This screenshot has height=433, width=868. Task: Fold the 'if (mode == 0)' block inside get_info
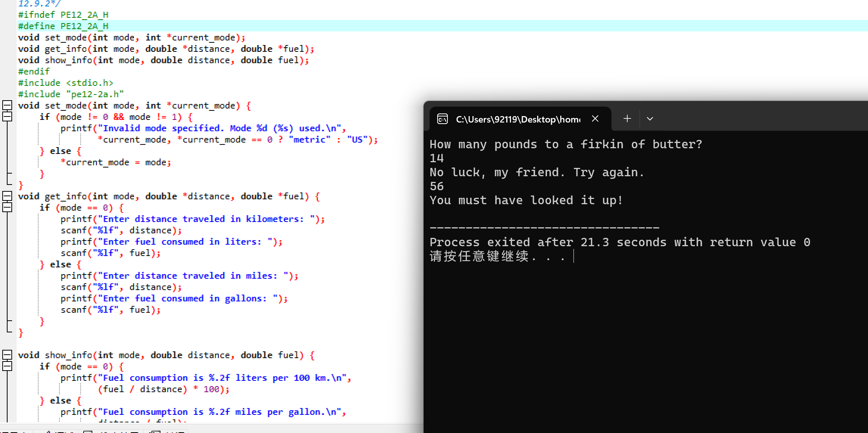[x=7, y=208]
